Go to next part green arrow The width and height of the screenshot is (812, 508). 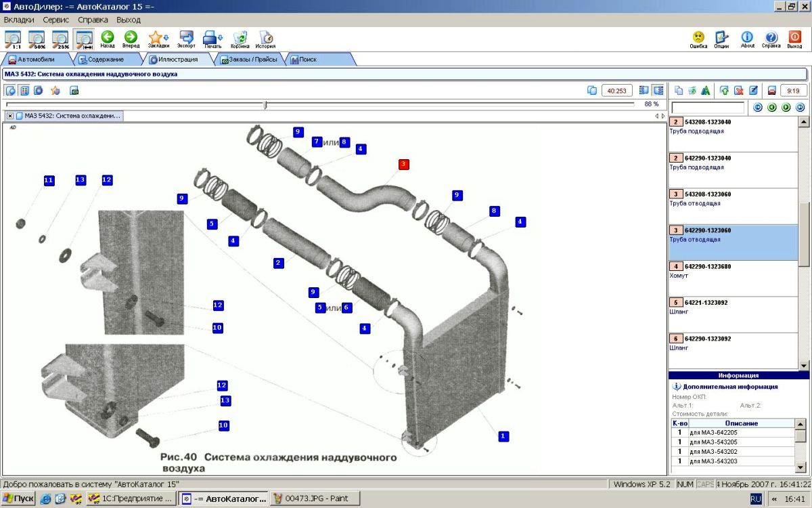[786, 107]
